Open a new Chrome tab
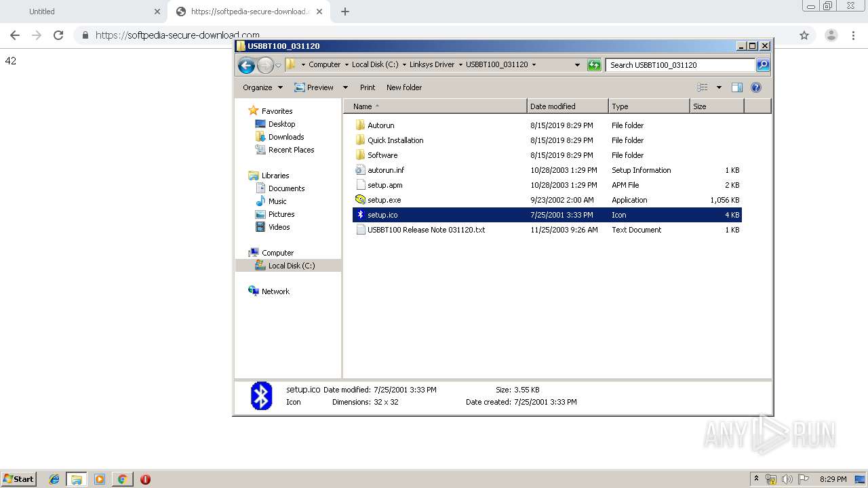This screenshot has height=488, width=868. [345, 12]
